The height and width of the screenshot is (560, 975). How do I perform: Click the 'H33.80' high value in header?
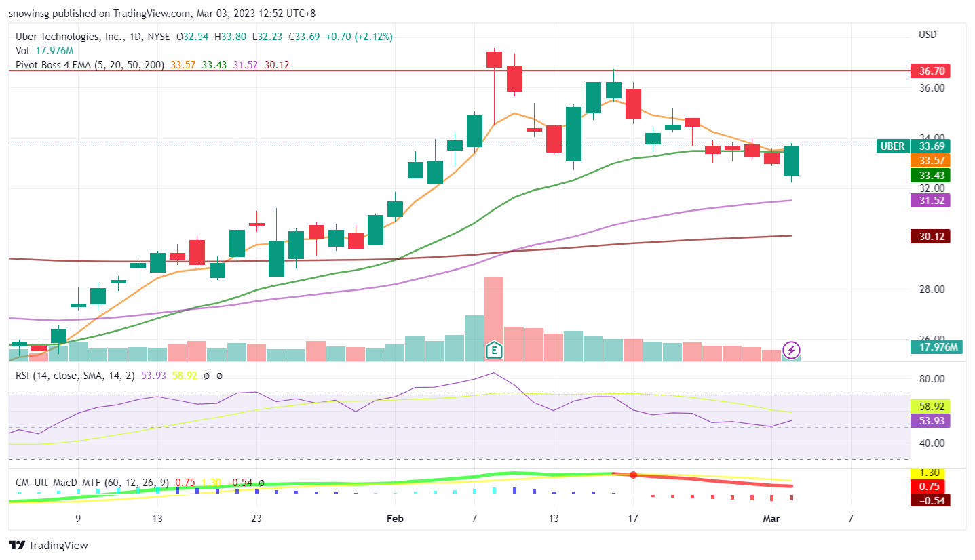click(231, 36)
